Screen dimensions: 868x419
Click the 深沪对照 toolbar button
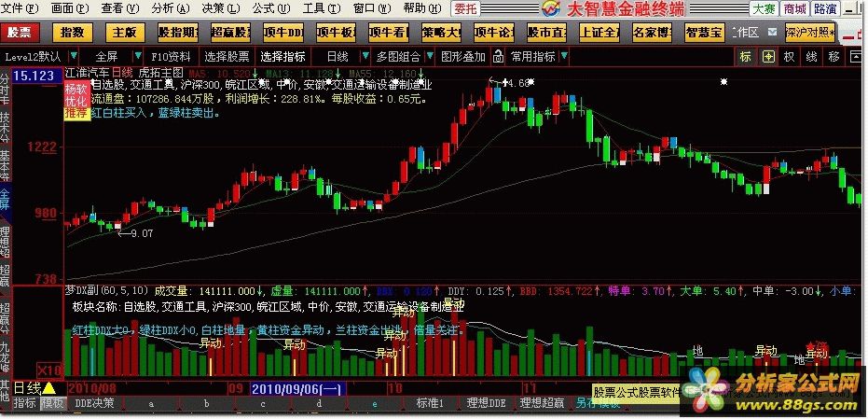click(810, 32)
